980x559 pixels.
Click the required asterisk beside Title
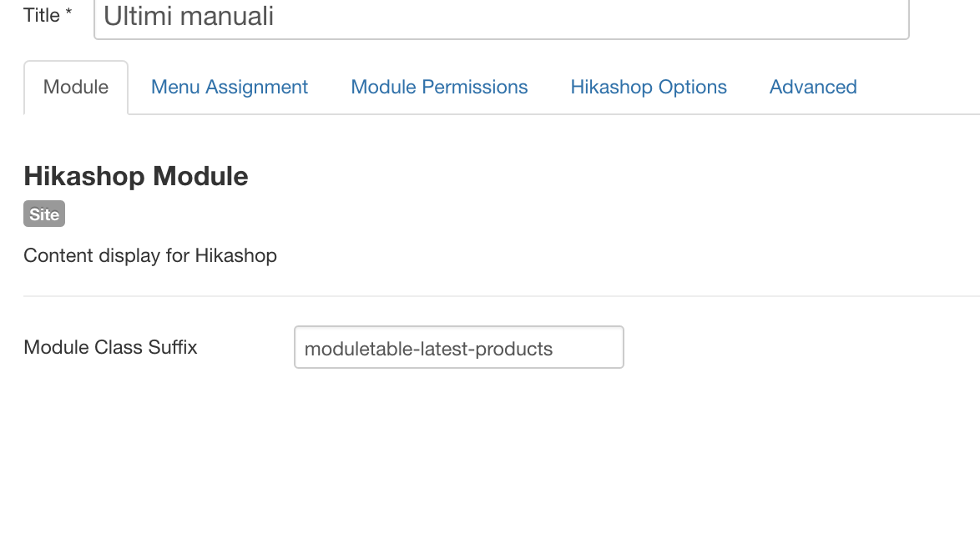tap(68, 13)
